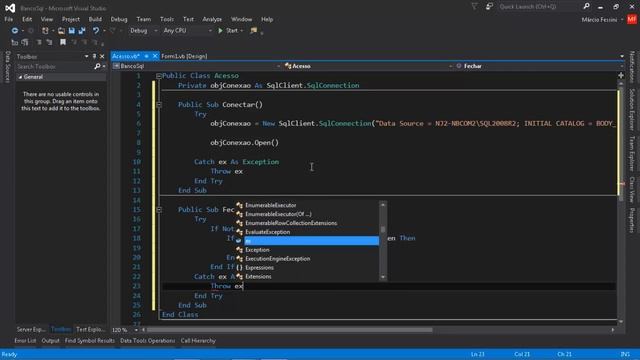The height and width of the screenshot is (360, 640).
Task: Open the Error List tab
Action: (25, 341)
